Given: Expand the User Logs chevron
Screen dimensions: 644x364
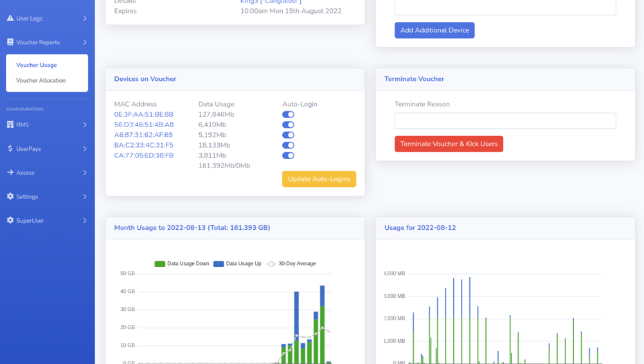Looking at the screenshot, I should (85, 19).
